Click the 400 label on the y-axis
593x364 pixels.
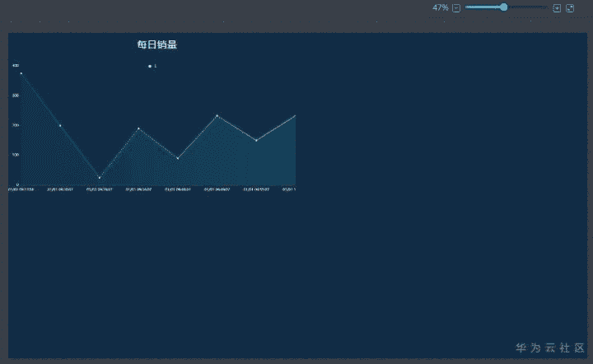(x=15, y=65)
